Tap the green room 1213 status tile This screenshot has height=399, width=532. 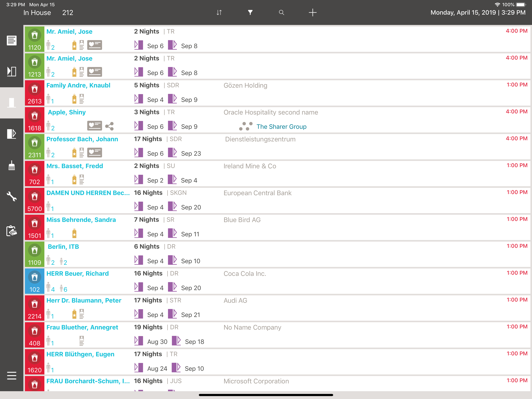coord(35,66)
